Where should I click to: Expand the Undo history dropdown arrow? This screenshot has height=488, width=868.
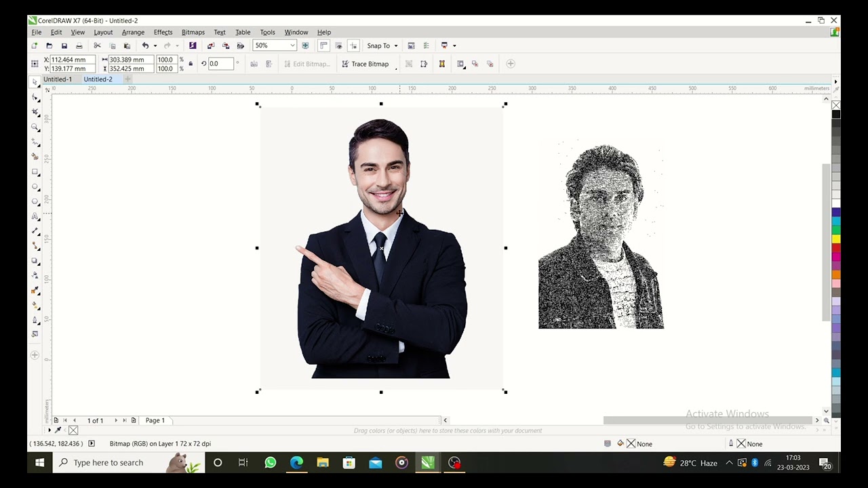155,45
